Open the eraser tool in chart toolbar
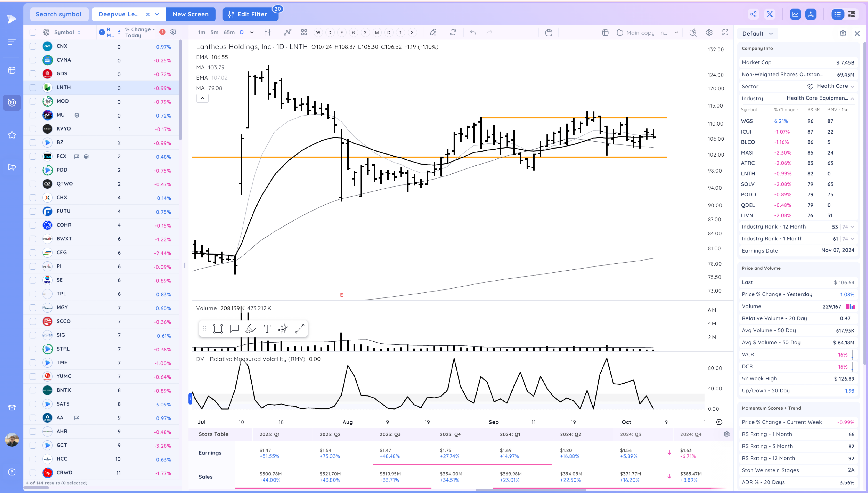Screen dimensions: 868x493 433,33
